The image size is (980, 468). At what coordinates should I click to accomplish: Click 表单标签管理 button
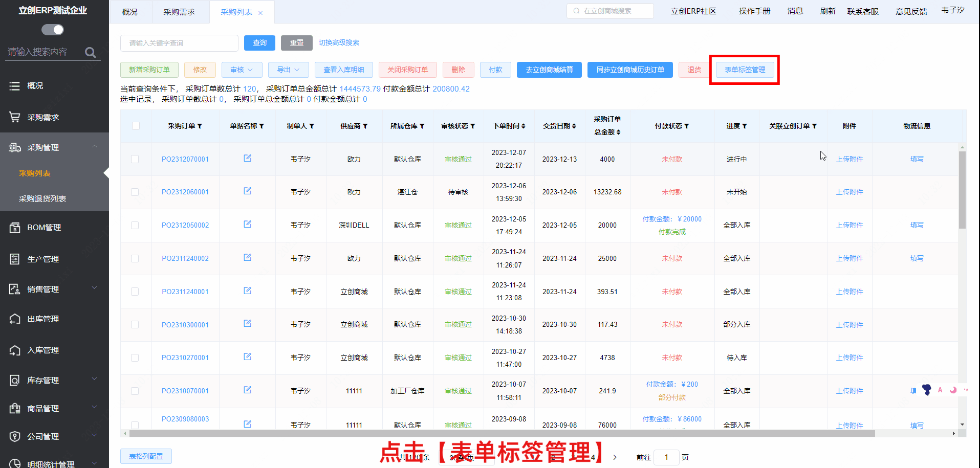pos(745,70)
